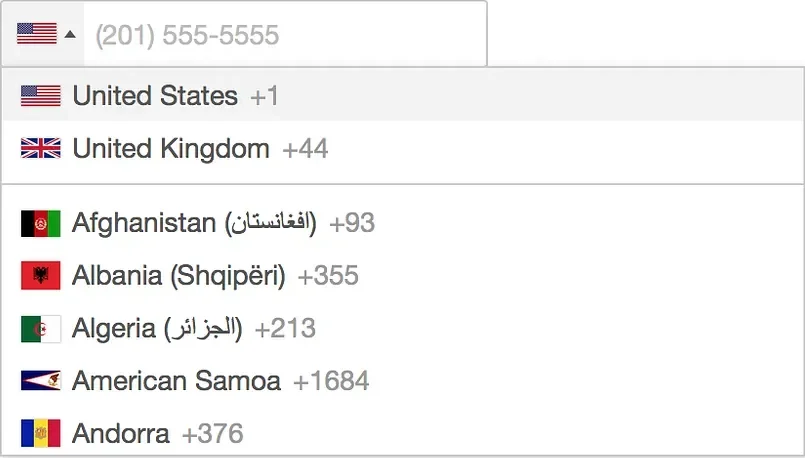Click the Afghanistan flag icon
Image resolution: width=805 pixels, height=458 pixels.
pos(41,223)
